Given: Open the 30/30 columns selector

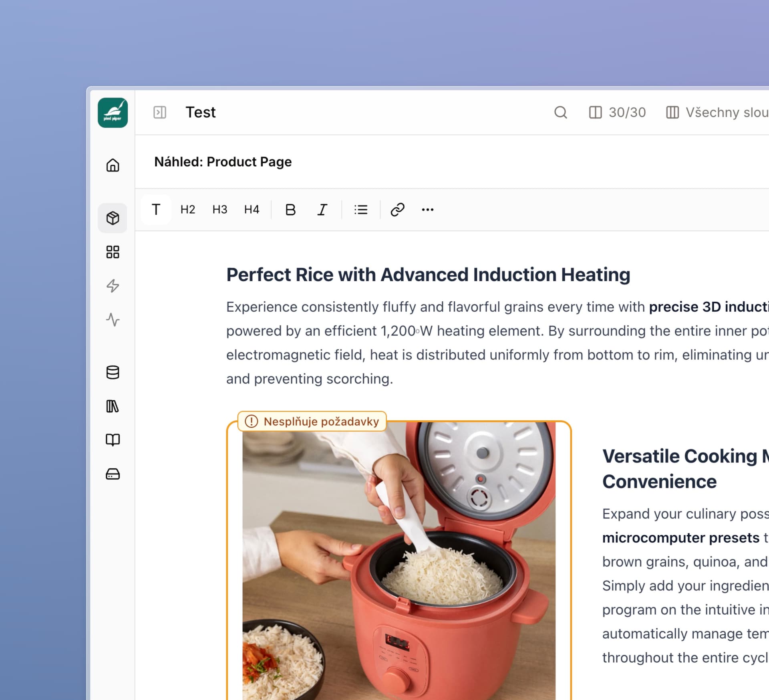Looking at the screenshot, I should pyautogui.click(x=617, y=113).
